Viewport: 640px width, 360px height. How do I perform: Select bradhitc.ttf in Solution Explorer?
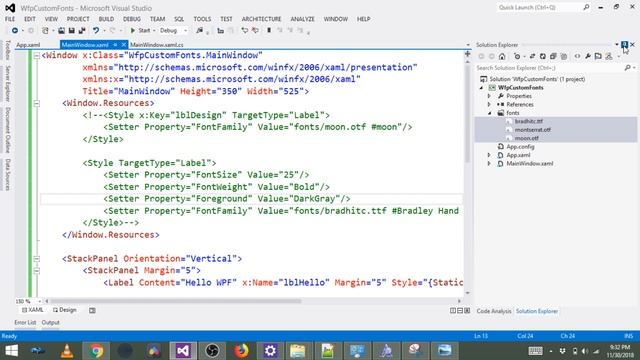(529, 121)
